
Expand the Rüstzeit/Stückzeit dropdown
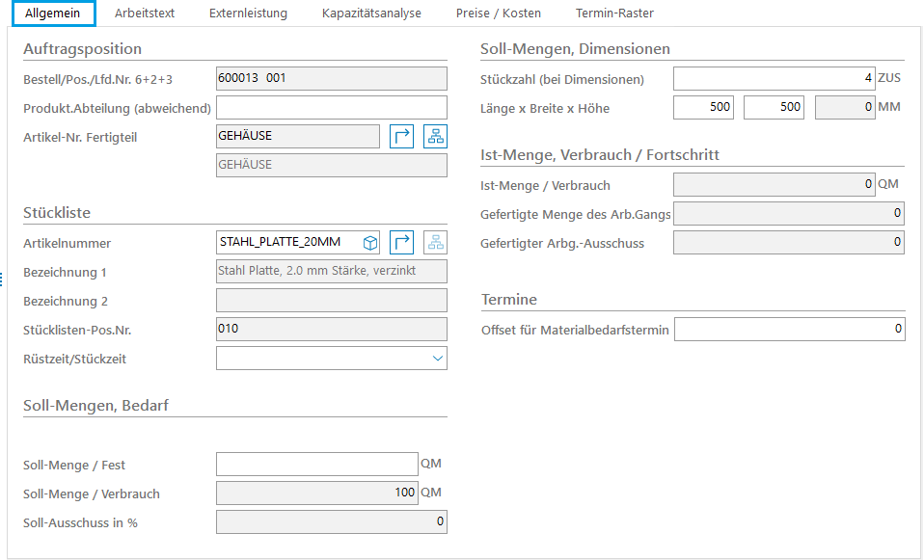tap(438, 359)
